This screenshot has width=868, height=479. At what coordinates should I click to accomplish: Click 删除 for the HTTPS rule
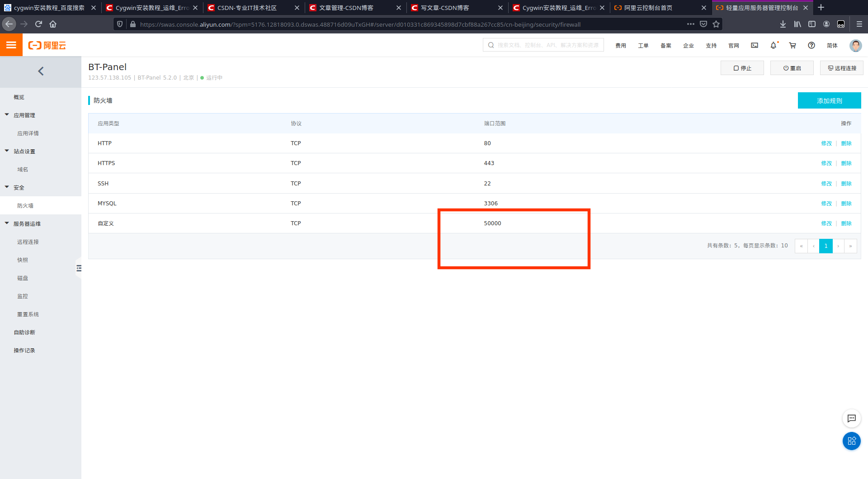pos(846,163)
